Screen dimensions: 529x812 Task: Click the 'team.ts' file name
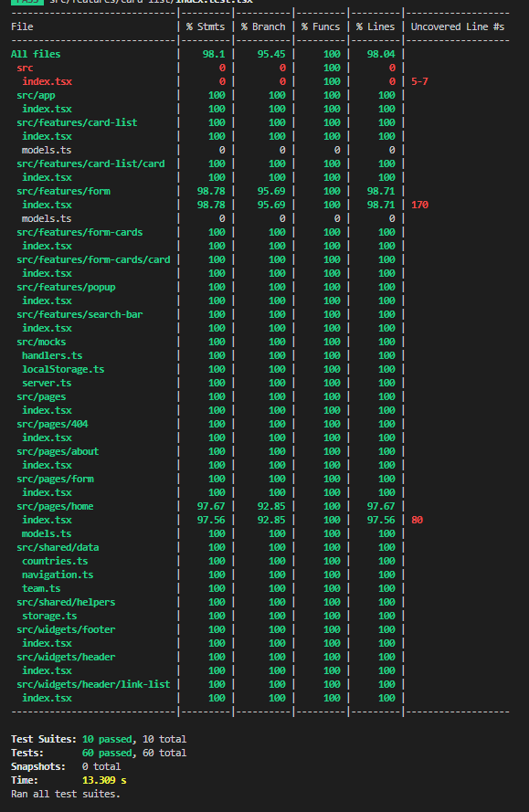coord(41,588)
